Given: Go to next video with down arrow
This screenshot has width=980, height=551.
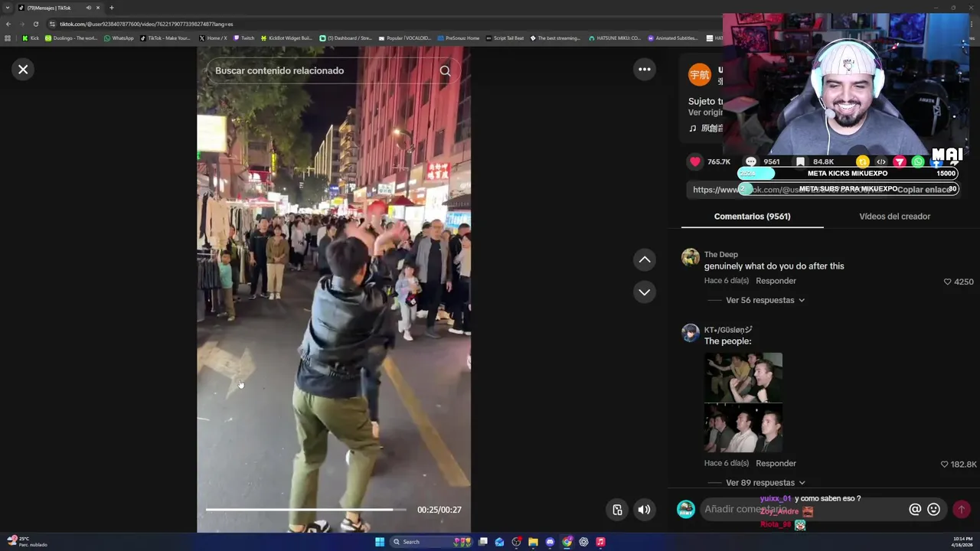Looking at the screenshot, I should 645,292.
